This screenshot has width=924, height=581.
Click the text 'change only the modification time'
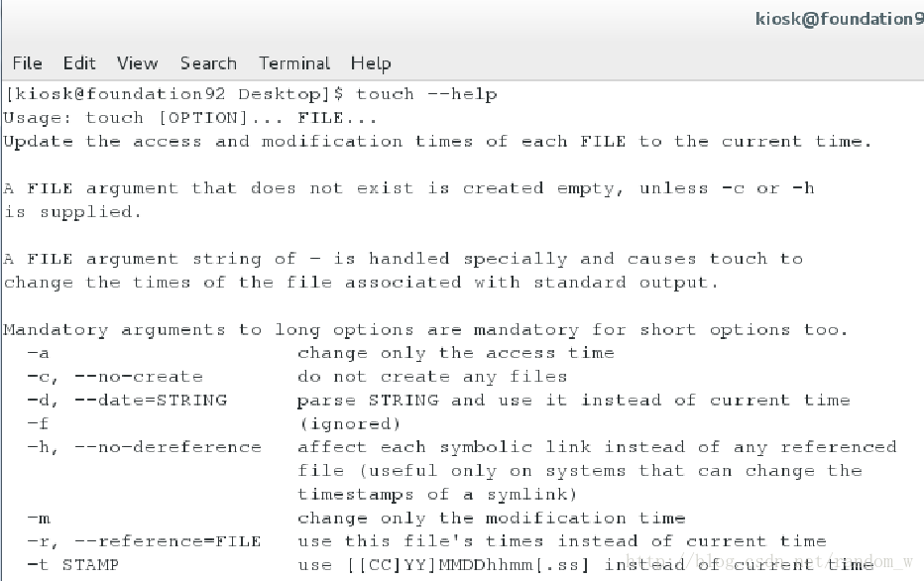[x=492, y=519]
